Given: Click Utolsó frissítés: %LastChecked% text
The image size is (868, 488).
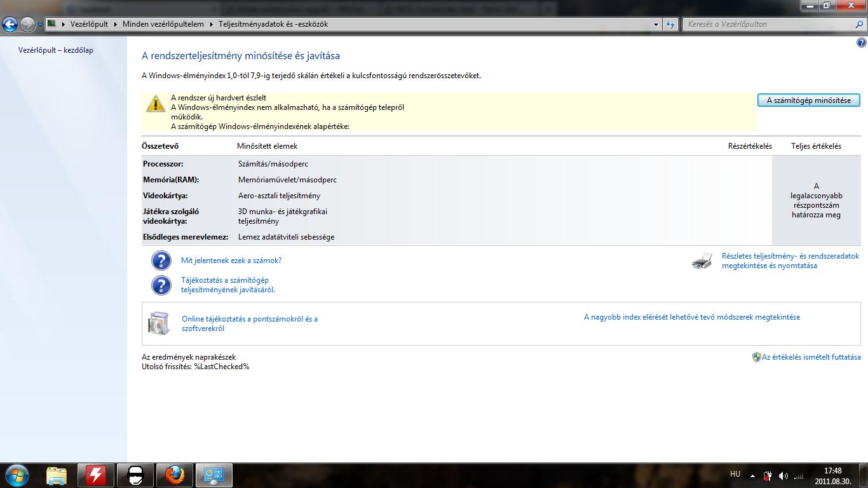Looking at the screenshot, I should pyautogui.click(x=196, y=367).
